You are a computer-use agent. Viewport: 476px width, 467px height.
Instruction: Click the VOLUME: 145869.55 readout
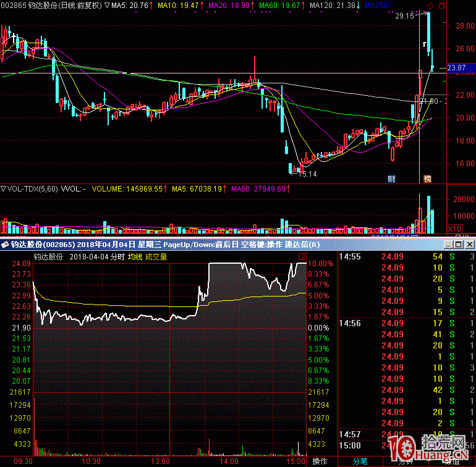click(x=129, y=189)
